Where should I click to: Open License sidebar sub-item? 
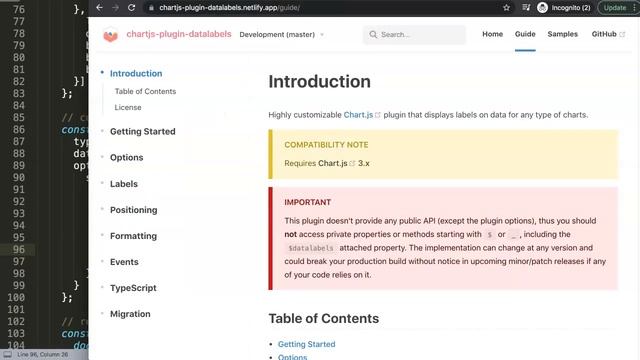(128, 107)
